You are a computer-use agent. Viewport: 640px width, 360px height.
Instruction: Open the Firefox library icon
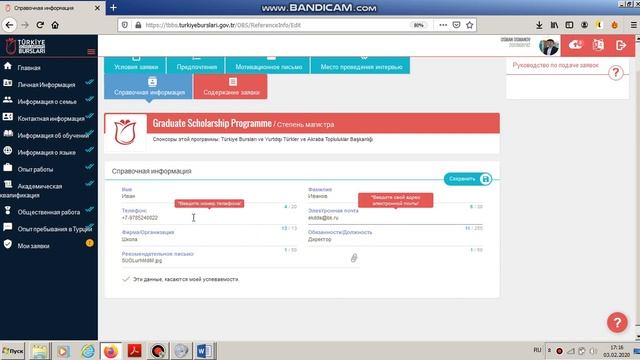[554, 25]
